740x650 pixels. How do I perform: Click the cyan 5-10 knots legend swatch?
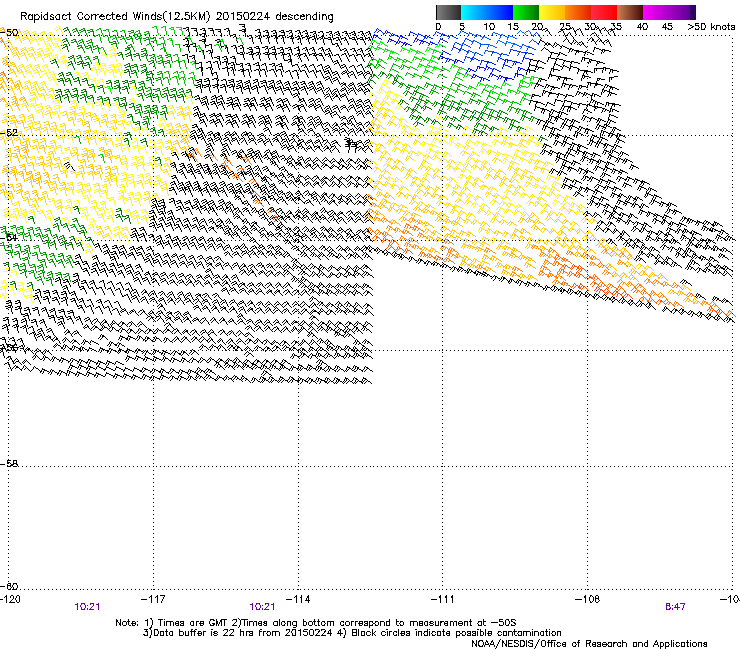click(474, 12)
